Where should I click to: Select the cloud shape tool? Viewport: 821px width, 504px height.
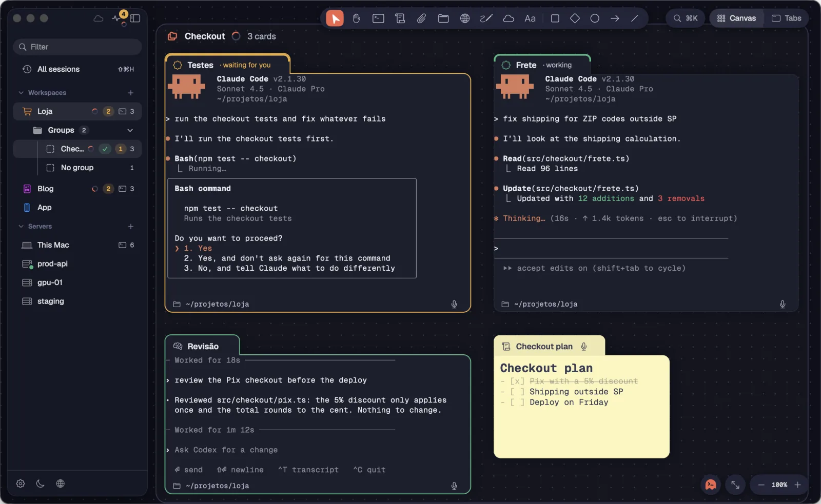(x=509, y=18)
